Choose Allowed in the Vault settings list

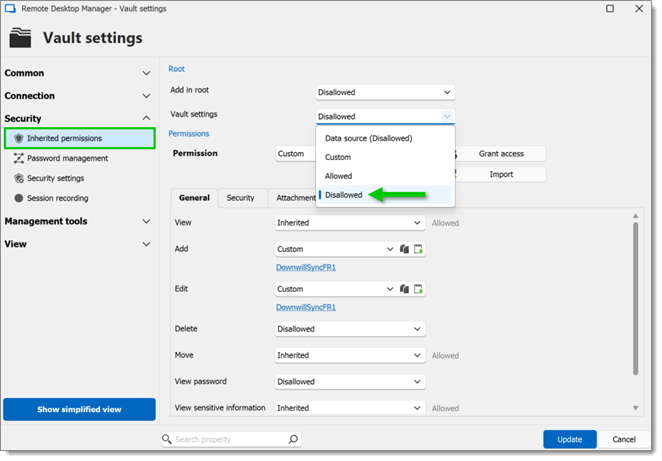385,176
